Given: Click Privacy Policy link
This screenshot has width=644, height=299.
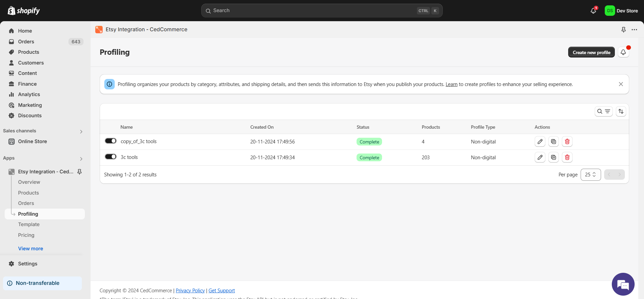Looking at the screenshot, I should pos(190,291).
